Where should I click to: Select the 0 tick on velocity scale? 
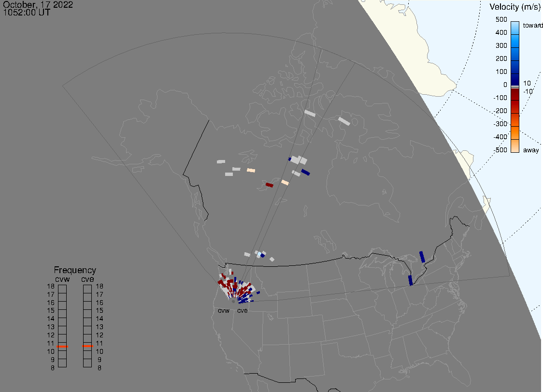[x=505, y=85]
